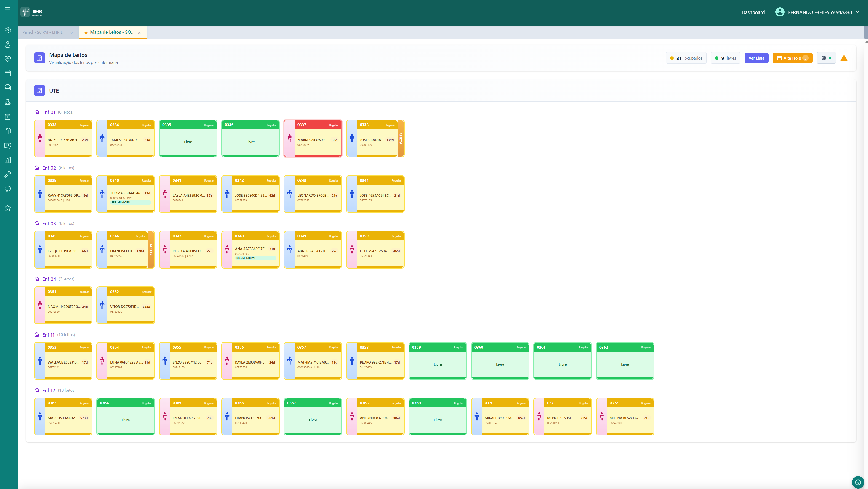Viewport: 868px width, 489px height.
Task: Click the star favorites icon in sidebar
Action: 8,208
